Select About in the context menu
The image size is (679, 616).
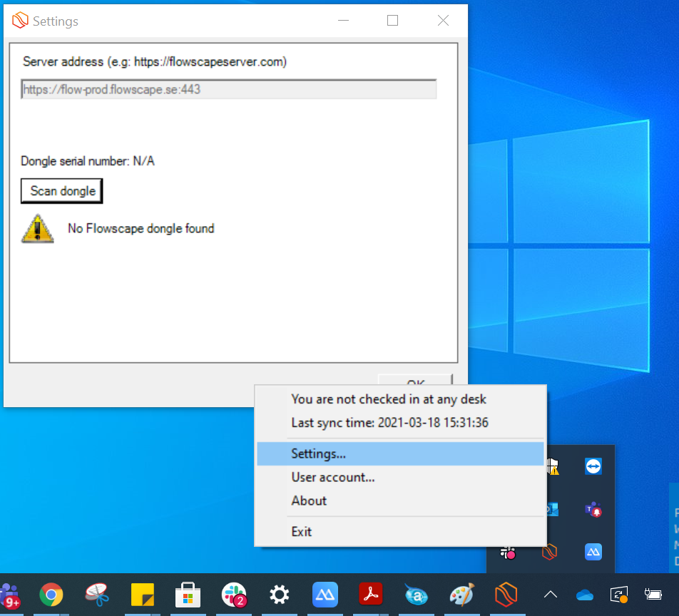click(400, 500)
